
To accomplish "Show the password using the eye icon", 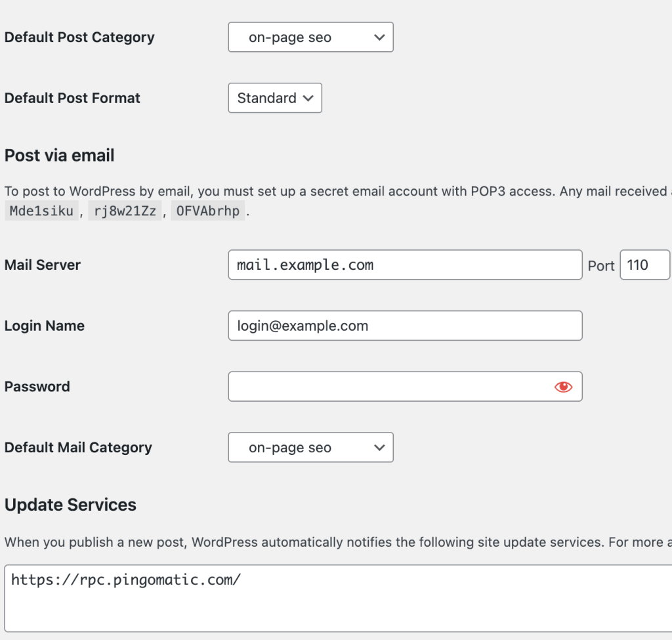I will click(x=563, y=387).
